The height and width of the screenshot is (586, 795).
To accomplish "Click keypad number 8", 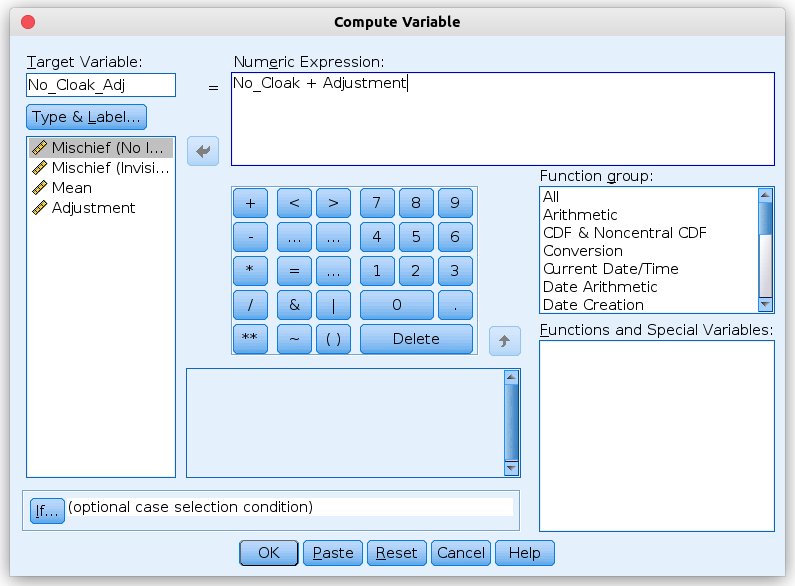I will [x=416, y=203].
